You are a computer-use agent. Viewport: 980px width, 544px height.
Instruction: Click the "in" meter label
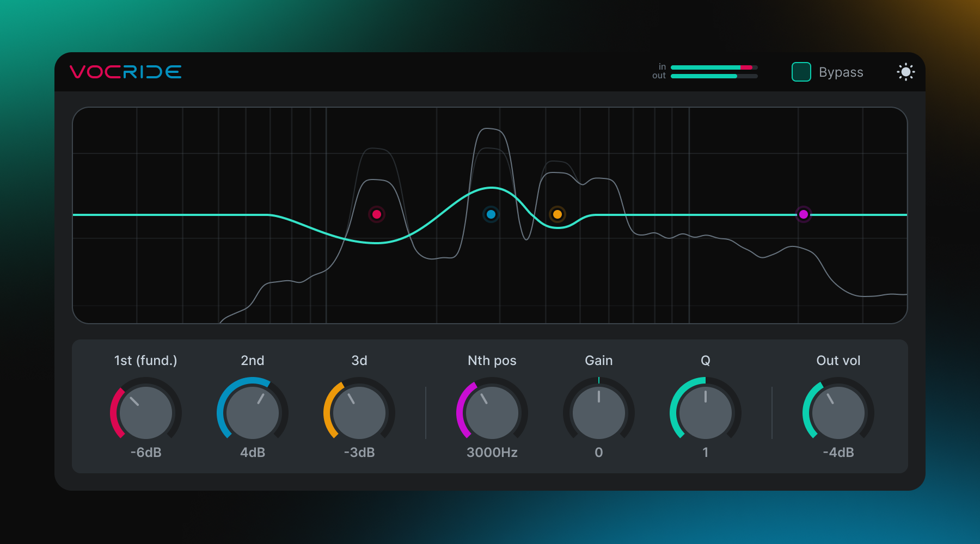click(x=662, y=67)
